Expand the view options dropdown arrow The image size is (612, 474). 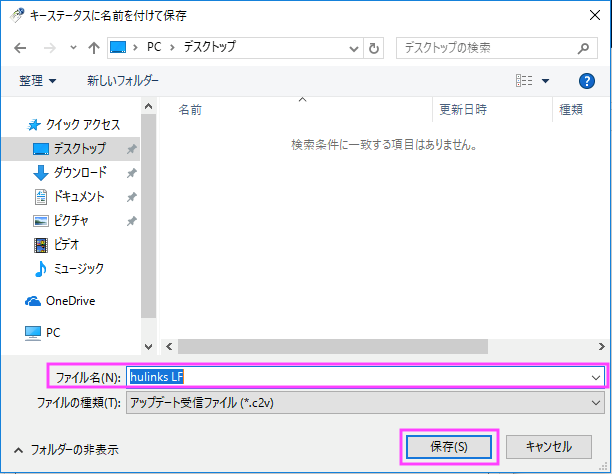[x=546, y=81]
